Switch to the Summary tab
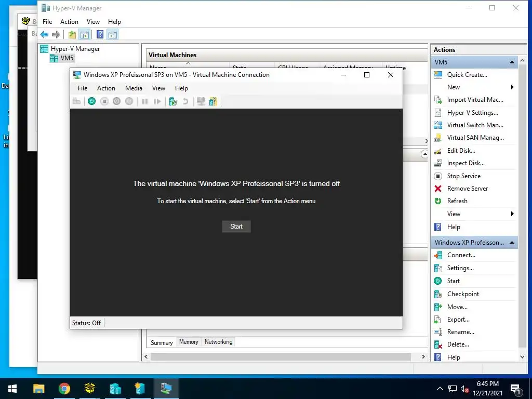The image size is (532, 399). 162,342
